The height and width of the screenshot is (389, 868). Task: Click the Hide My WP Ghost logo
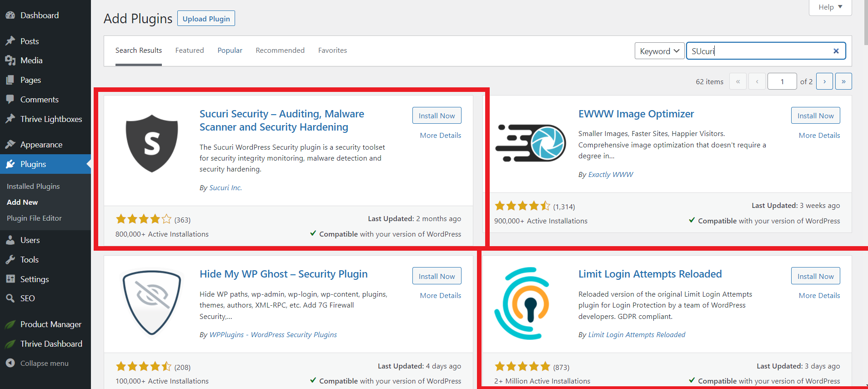(152, 303)
